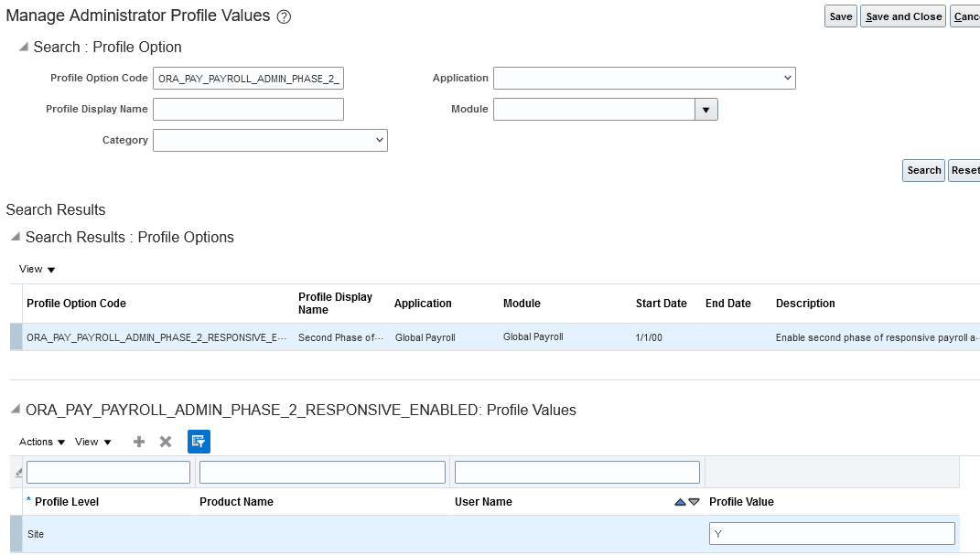
Task: Collapse Search Results : Profile Options section
Action: (15, 237)
